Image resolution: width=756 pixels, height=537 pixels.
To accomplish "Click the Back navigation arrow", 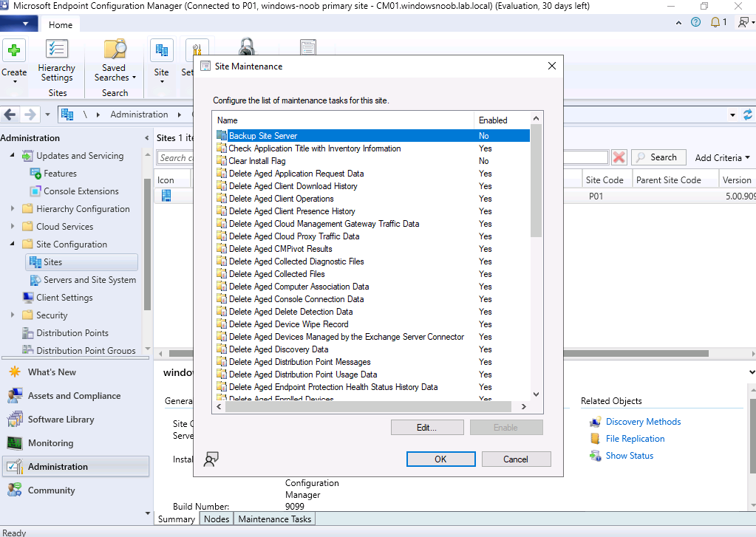I will pos(10,114).
